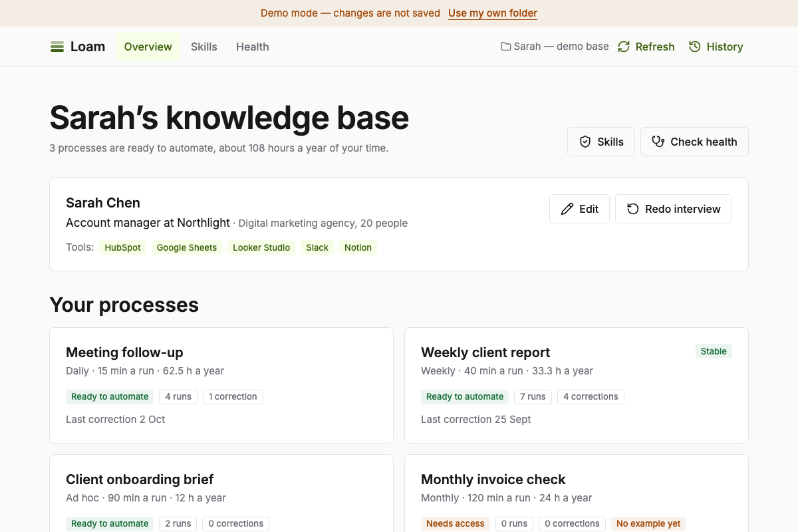Click the stethoscope icon on Check health

(658, 142)
